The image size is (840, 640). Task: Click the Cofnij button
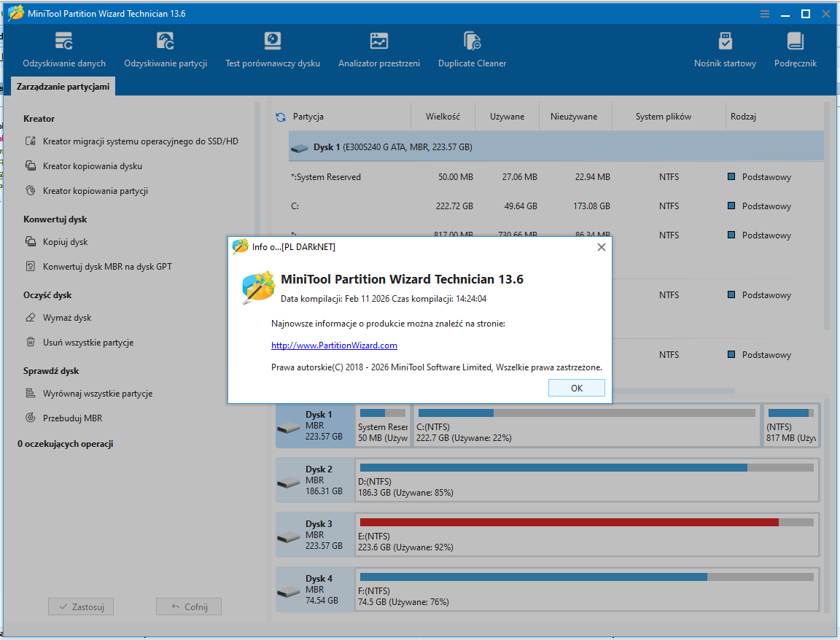(189, 606)
